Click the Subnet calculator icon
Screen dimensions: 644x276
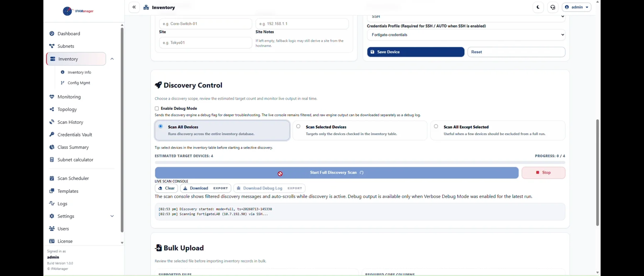pos(52,160)
